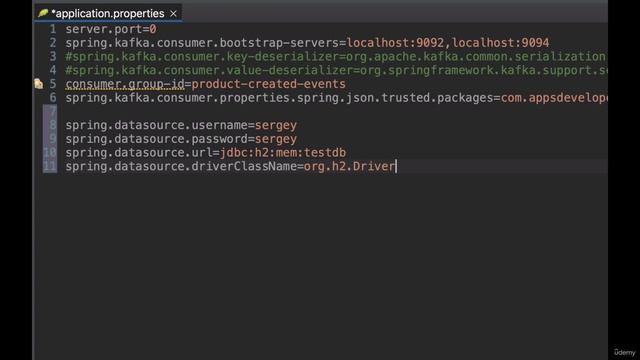Image resolution: width=640 pixels, height=360 pixels.
Task: Click line number 4 in the gutter
Action: coord(53,70)
